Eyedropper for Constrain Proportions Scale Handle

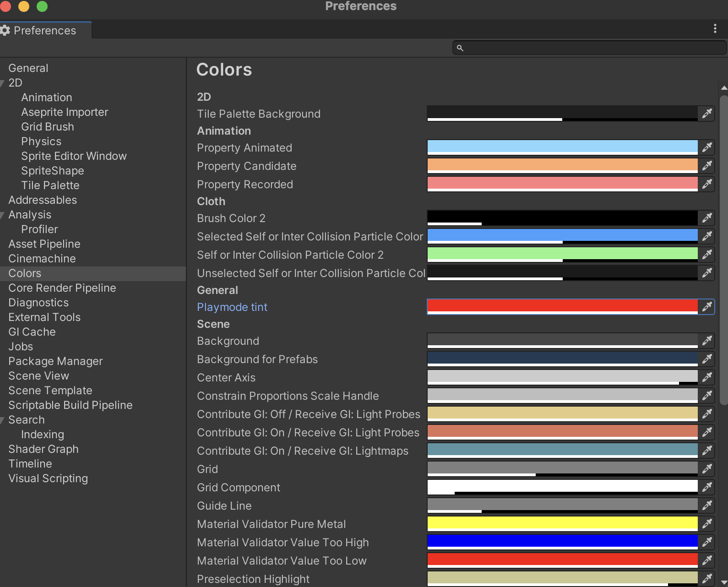point(707,396)
